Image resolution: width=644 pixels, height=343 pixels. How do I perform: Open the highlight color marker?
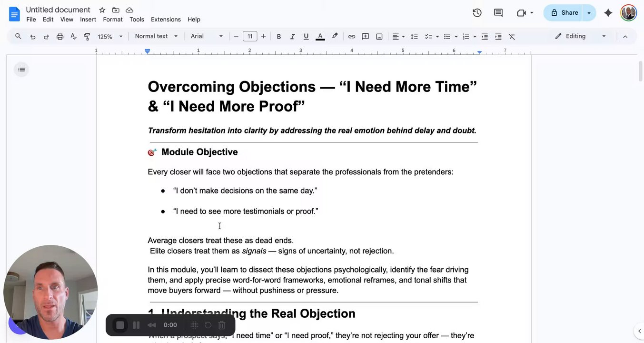[335, 36]
